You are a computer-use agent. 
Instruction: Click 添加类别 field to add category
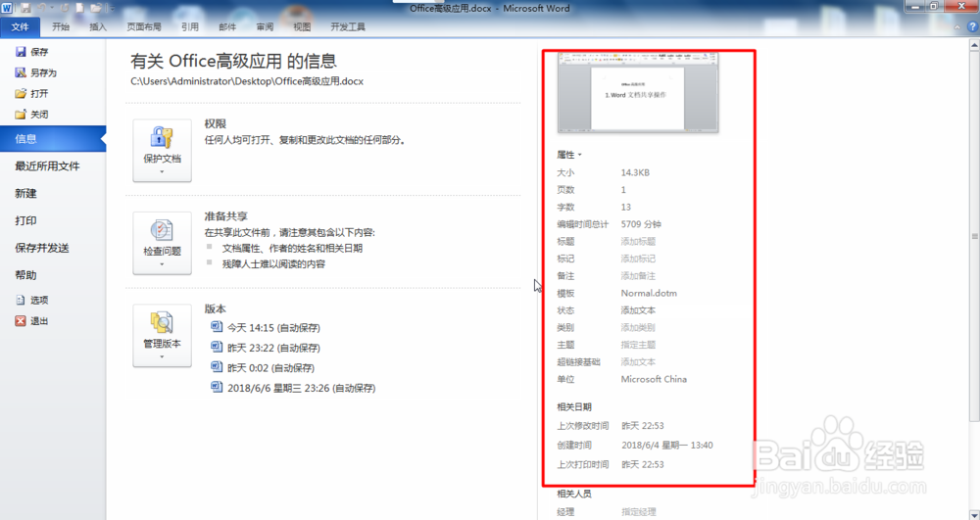click(x=638, y=328)
